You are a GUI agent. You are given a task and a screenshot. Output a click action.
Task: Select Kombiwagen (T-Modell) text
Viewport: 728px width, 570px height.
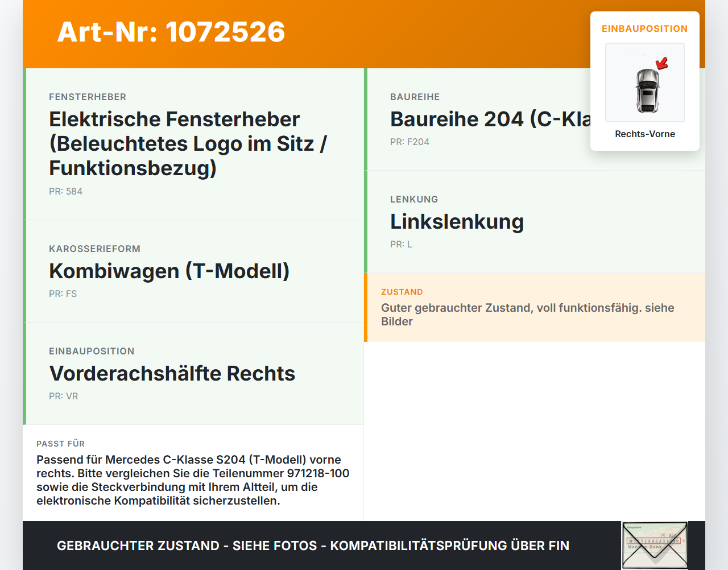169,271
